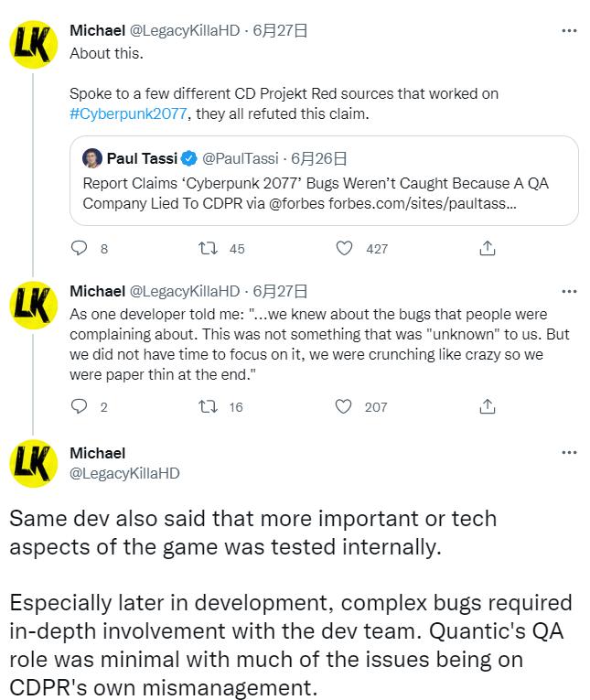590x700 pixels.
Task: Reply to the first tweet about CD Projekt Red
Action: tap(79, 248)
